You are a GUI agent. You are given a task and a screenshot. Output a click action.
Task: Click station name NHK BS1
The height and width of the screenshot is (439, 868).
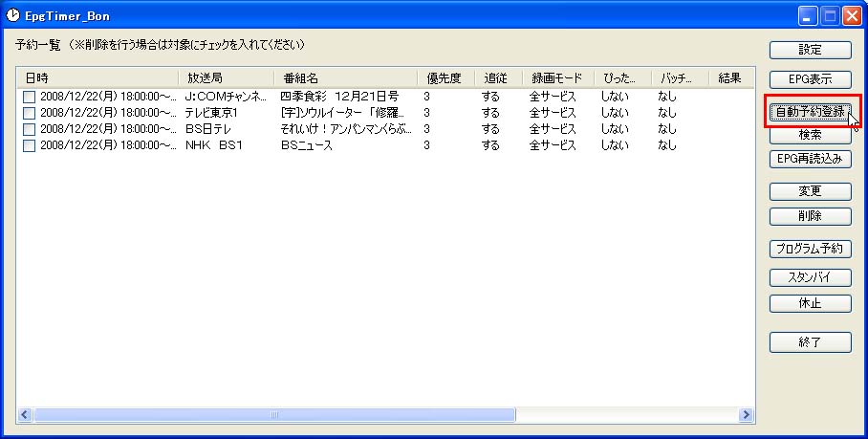(x=214, y=145)
